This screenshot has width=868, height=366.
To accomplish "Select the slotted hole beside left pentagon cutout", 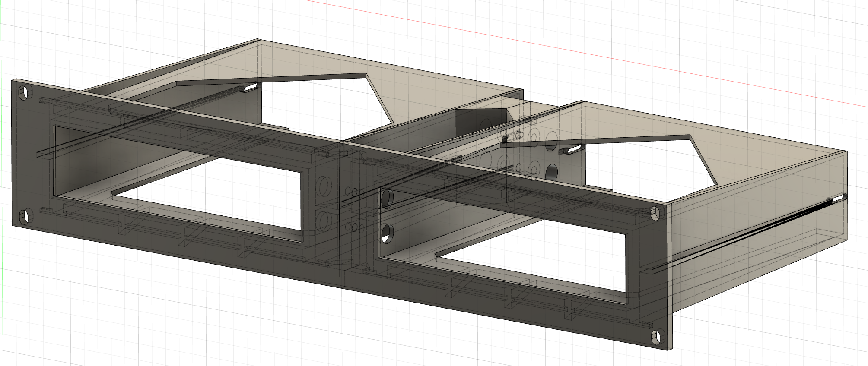I will click(x=250, y=88).
